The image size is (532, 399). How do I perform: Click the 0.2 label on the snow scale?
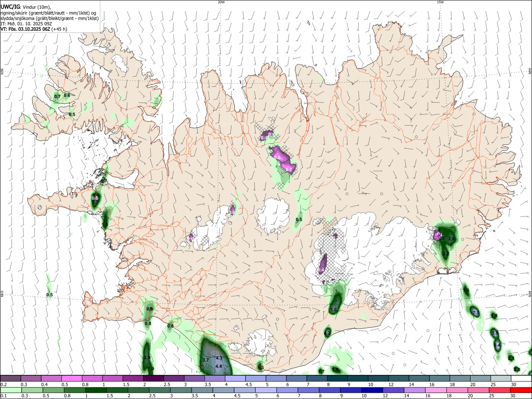click(4, 384)
